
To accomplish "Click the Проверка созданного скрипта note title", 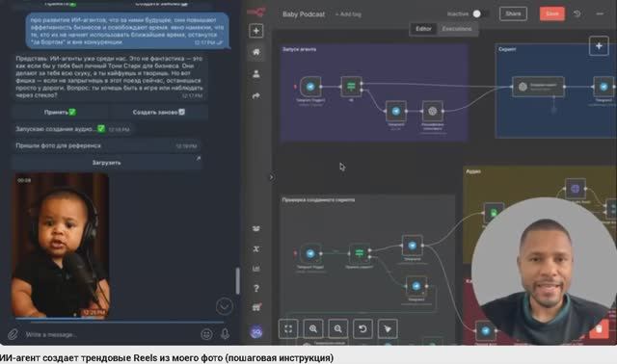I will pyautogui.click(x=318, y=200).
